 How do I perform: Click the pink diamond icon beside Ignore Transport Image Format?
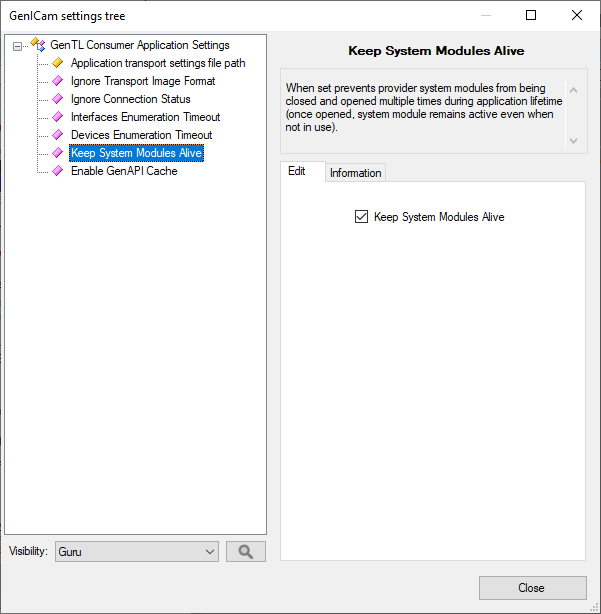pos(57,81)
